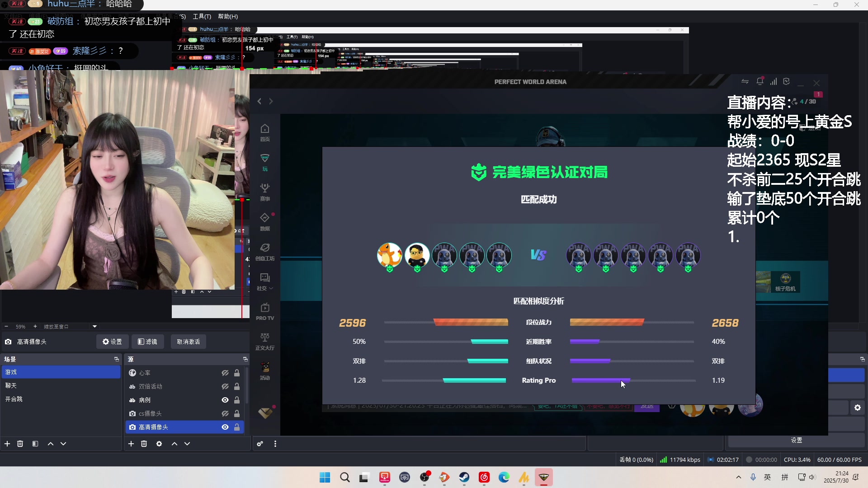Open 帮助(H) menu

[228, 16]
